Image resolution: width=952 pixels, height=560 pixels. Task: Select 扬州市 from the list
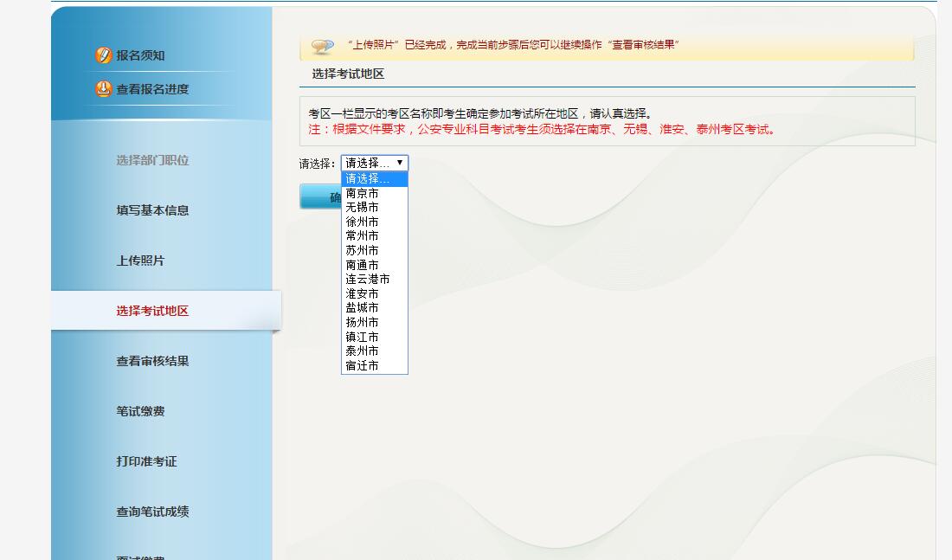tap(375, 323)
